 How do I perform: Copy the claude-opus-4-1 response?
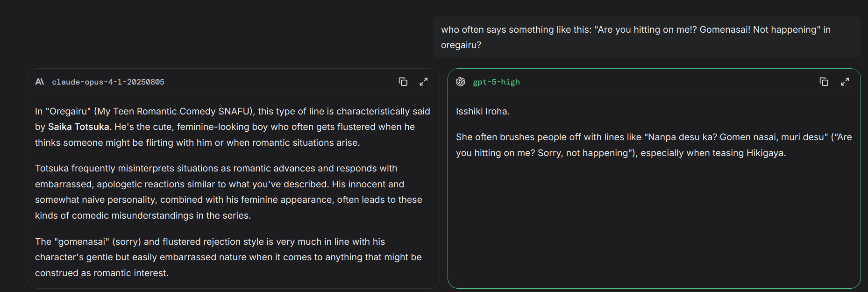coord(403,82)
